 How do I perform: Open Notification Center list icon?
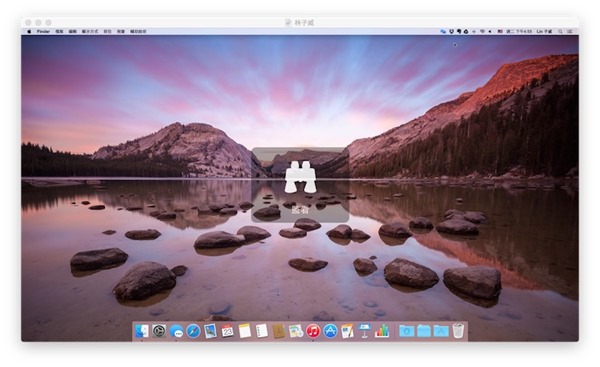pos(570,31)
